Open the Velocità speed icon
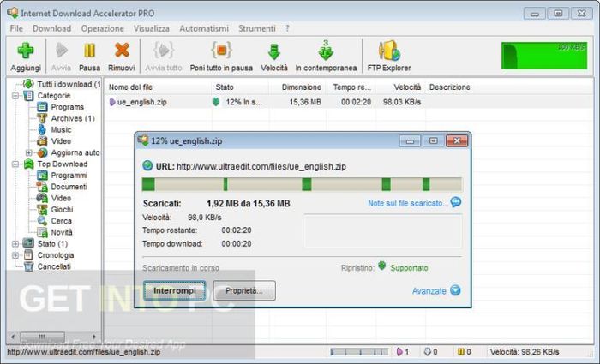This screenshot has width=600, height=364. click(x=274, y=51)
